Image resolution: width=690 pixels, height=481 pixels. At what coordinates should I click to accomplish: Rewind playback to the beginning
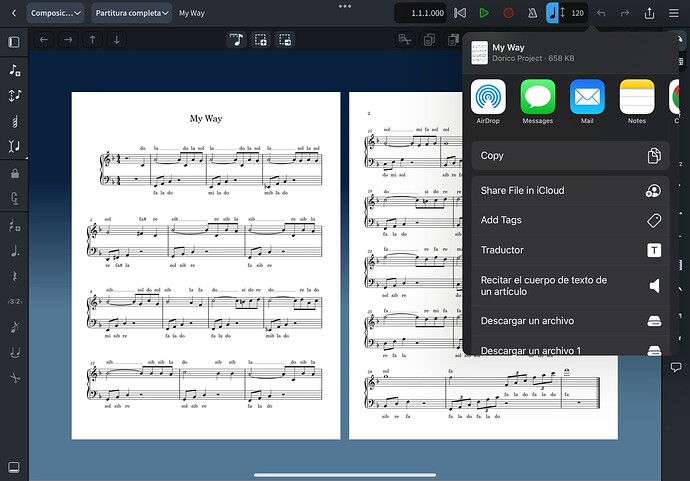460,13
